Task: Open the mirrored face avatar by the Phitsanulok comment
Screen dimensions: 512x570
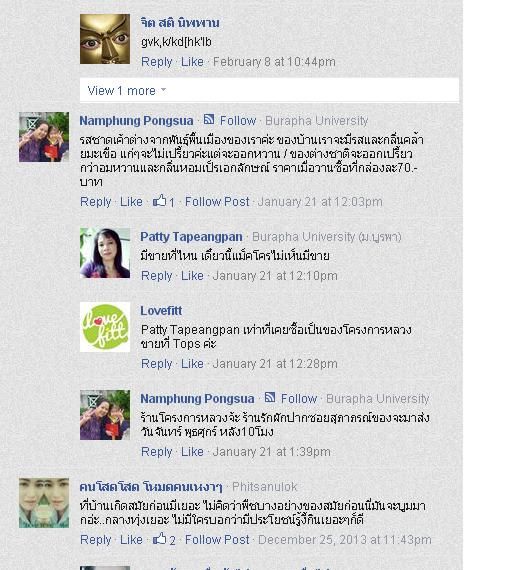Action: coord(44,503)
